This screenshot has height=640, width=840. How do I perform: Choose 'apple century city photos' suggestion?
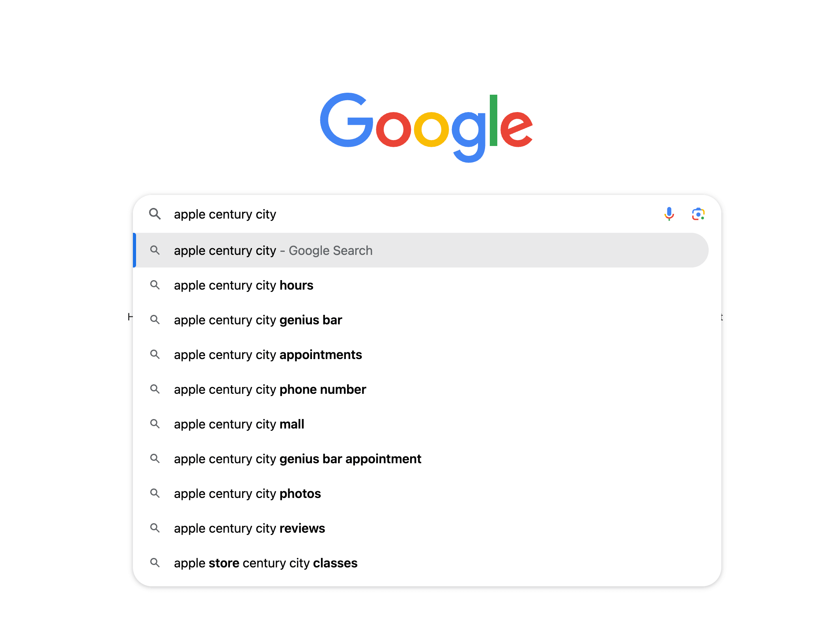point(247,494)
